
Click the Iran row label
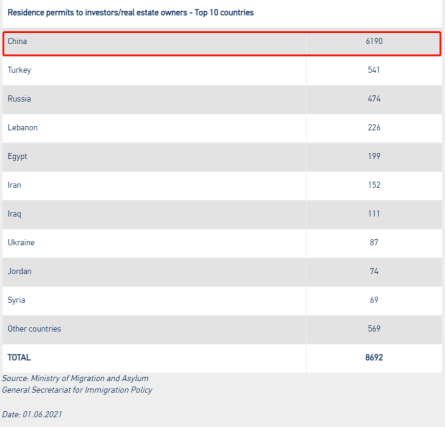14,185
